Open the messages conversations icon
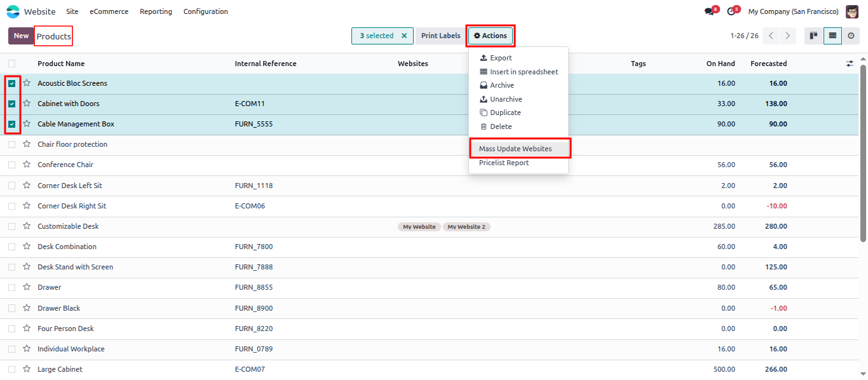 (710, 11)
